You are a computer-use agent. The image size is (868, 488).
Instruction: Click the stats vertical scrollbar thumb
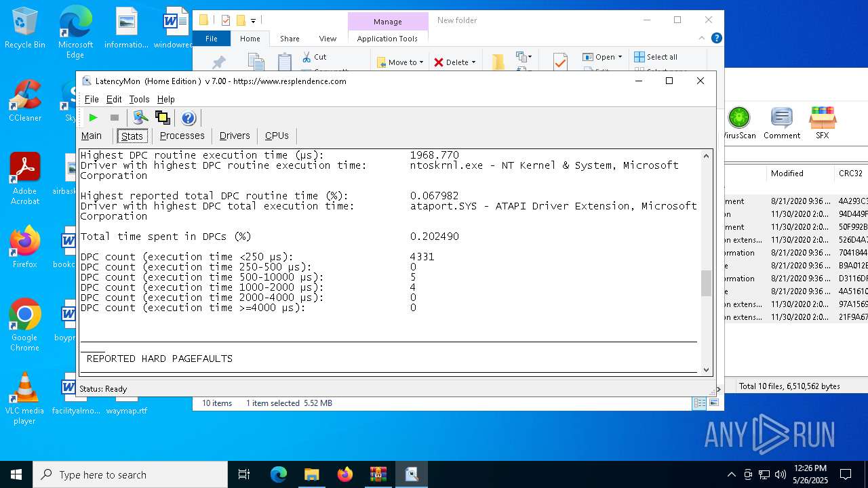[706, 283]
